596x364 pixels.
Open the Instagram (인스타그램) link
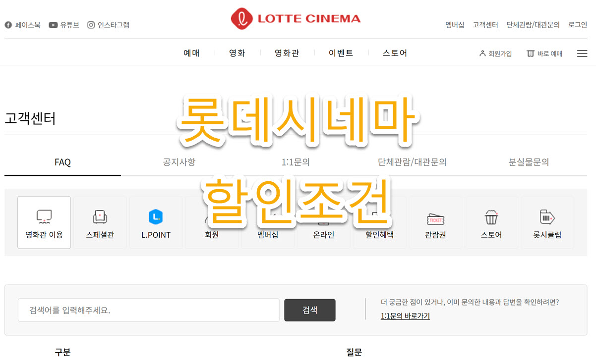pos(109,25)
